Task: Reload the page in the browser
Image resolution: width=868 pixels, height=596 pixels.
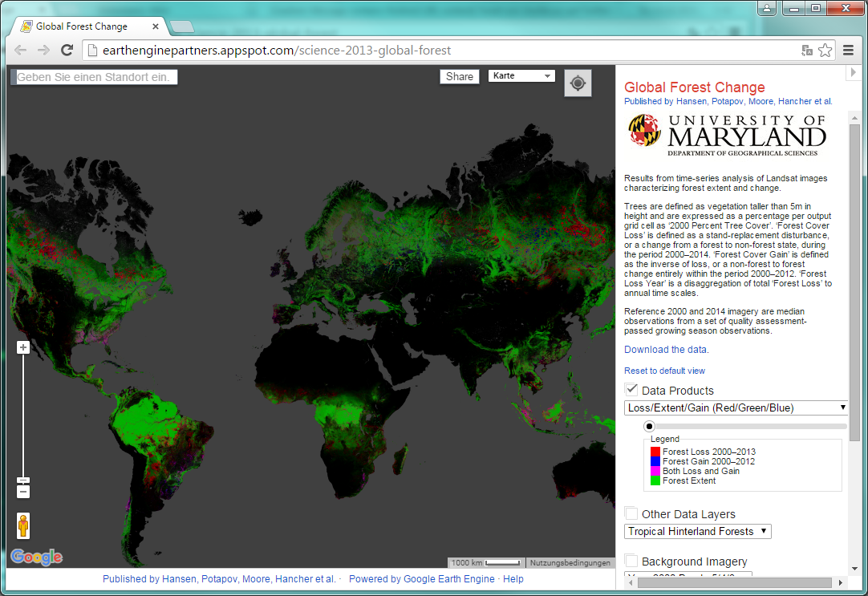Action: point(67,51)
